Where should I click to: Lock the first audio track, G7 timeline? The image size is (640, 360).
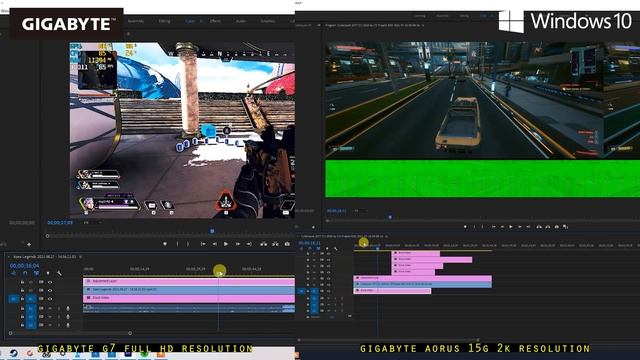coord(22,308)
